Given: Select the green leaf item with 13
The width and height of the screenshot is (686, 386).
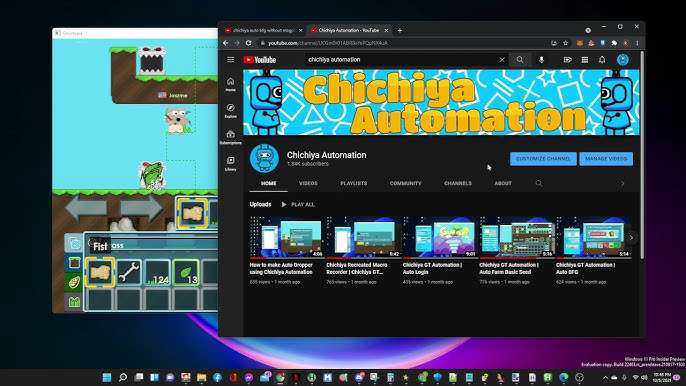Looking at the screenshot, I should coord(186,272).
